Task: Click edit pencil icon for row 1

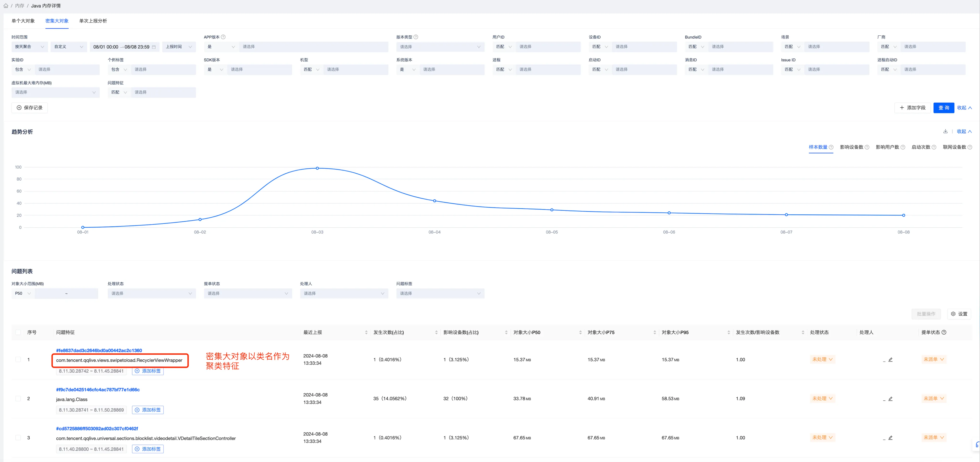Action: 890,360
